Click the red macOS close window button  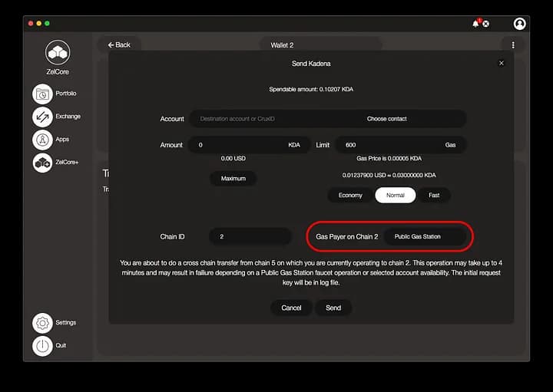31,23
